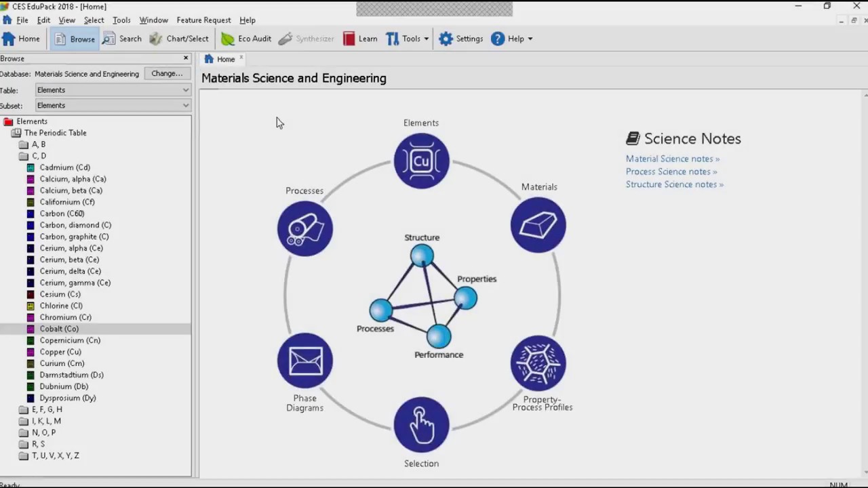The height and width of the screenshot is (488, 868).
Task: Click the Science Notes book icon
Action: click(633, 138)
